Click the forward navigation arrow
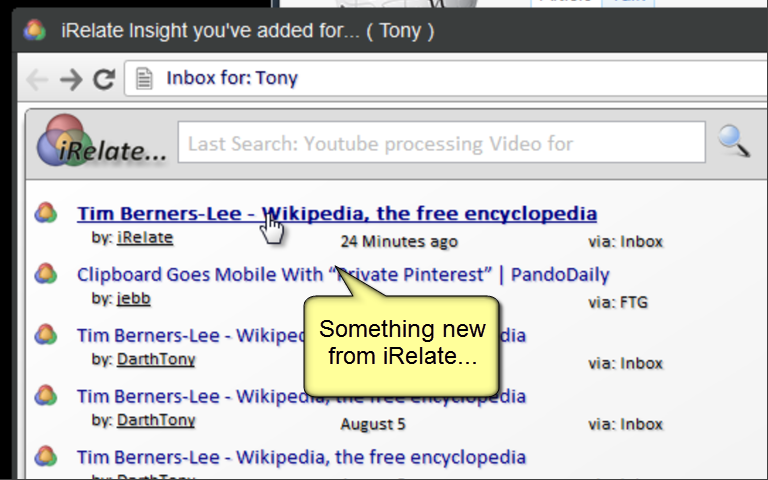This screenshot has height=480, width=768. coord(71,79)
